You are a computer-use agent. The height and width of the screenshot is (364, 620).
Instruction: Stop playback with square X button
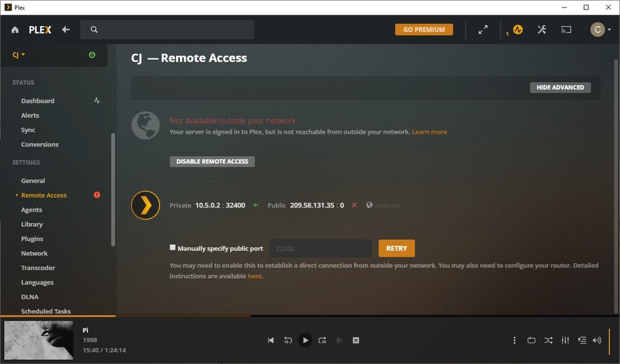click(x=356, y=340)
